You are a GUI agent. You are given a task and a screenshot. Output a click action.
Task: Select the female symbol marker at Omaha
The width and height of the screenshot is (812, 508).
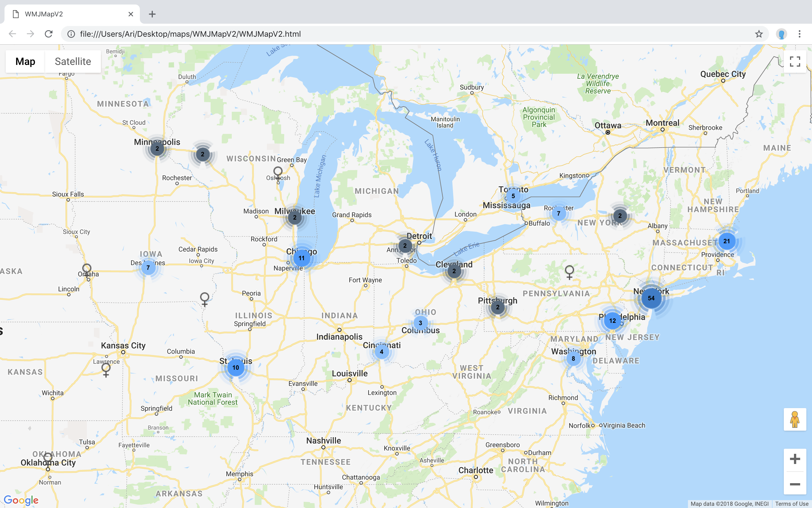point(87,271)
